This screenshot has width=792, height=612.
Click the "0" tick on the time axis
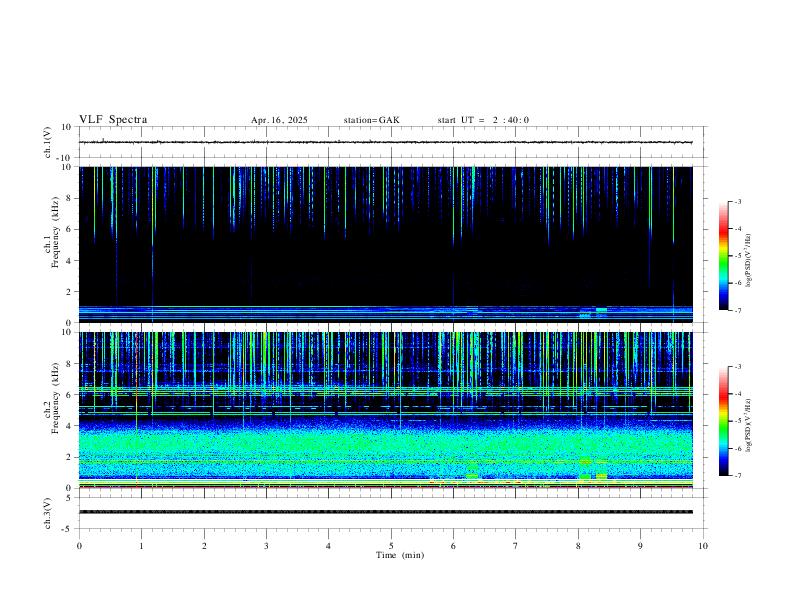click(x=79, y=546)
